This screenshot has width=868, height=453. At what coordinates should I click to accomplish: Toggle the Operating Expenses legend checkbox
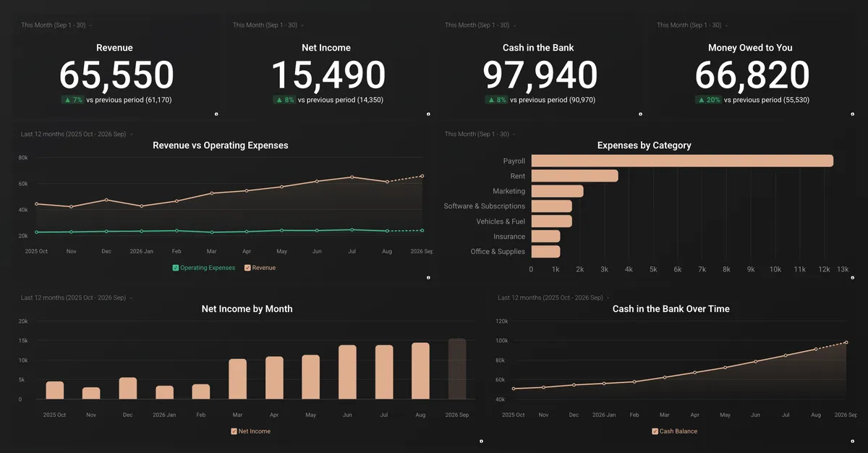coord(176,268)
